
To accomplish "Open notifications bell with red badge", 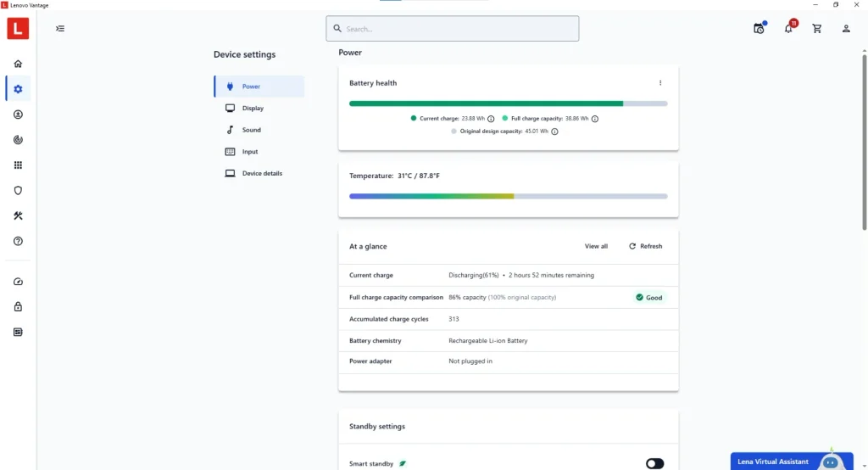I will (x=788, y=28).
